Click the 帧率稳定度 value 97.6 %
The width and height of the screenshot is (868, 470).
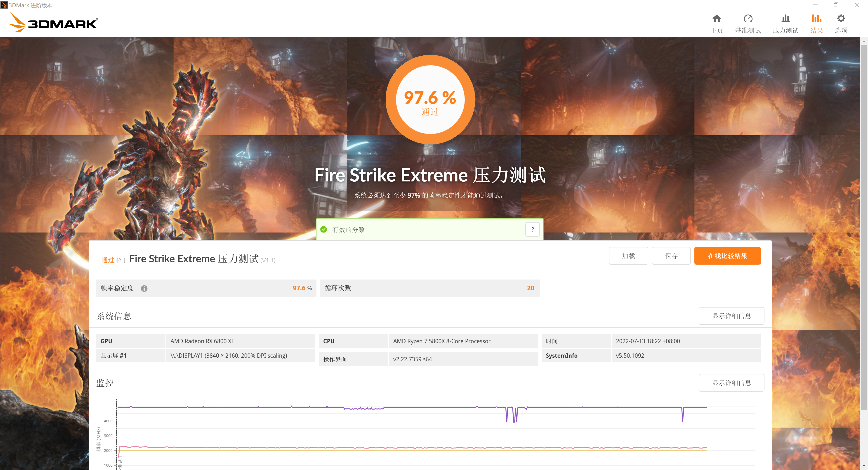tap(302, 288)
